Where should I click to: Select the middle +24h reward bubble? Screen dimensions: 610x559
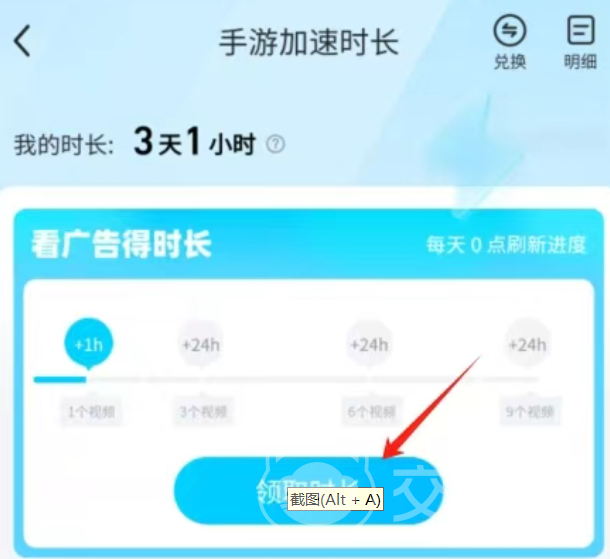pos(369,345)
